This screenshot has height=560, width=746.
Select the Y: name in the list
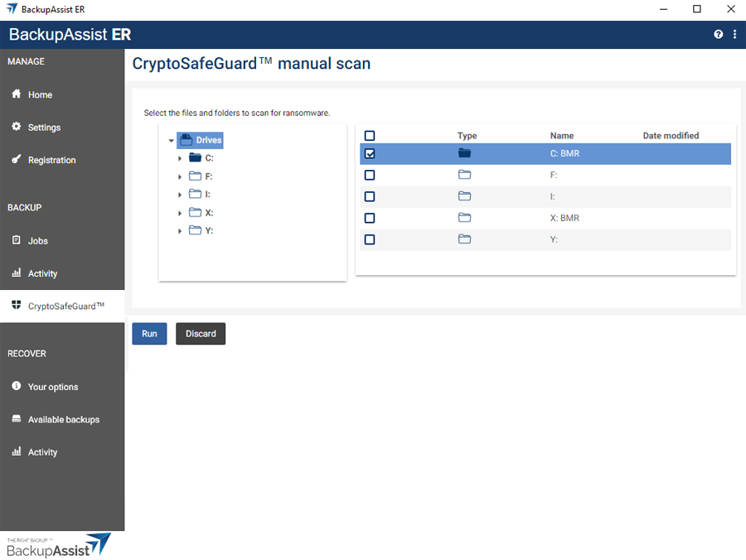tap(554, 239)
